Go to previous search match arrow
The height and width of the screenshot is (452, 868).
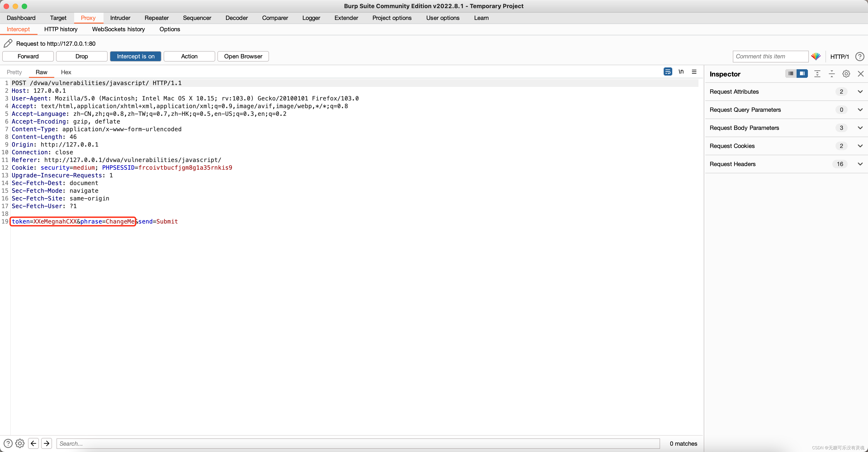33,443
